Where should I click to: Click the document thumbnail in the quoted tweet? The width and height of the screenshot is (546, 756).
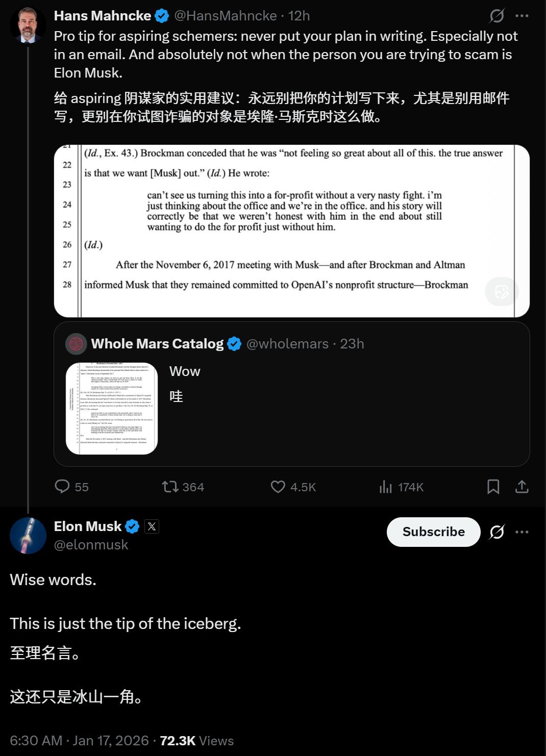pyautogui.click(x=112, y=407)
